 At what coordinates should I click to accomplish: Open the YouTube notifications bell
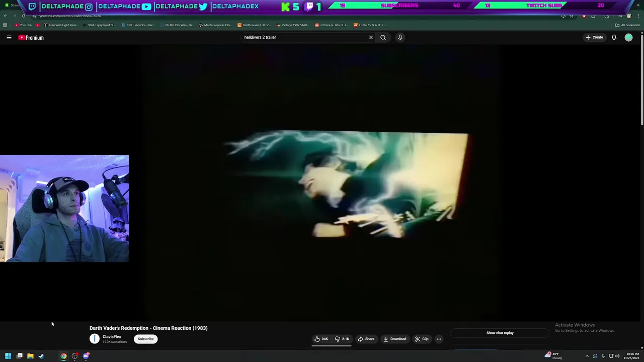614,37
